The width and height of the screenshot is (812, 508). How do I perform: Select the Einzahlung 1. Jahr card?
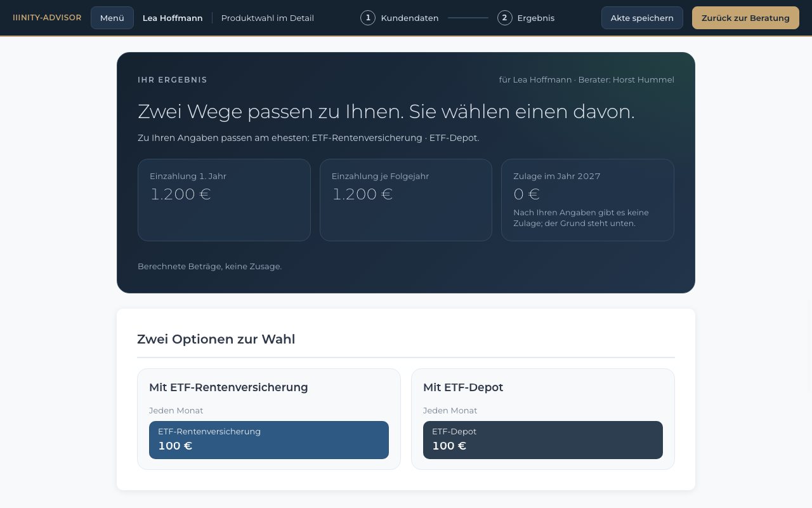(x=224, y=200)
